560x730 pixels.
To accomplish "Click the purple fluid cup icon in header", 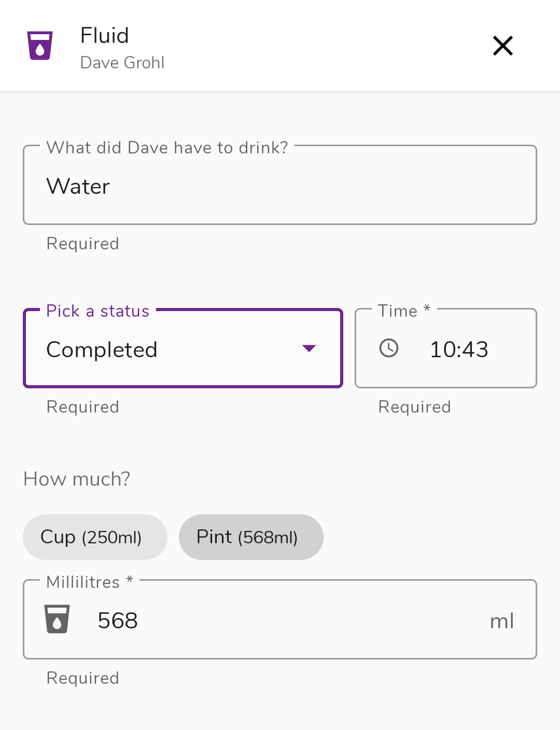I will 40,46.
